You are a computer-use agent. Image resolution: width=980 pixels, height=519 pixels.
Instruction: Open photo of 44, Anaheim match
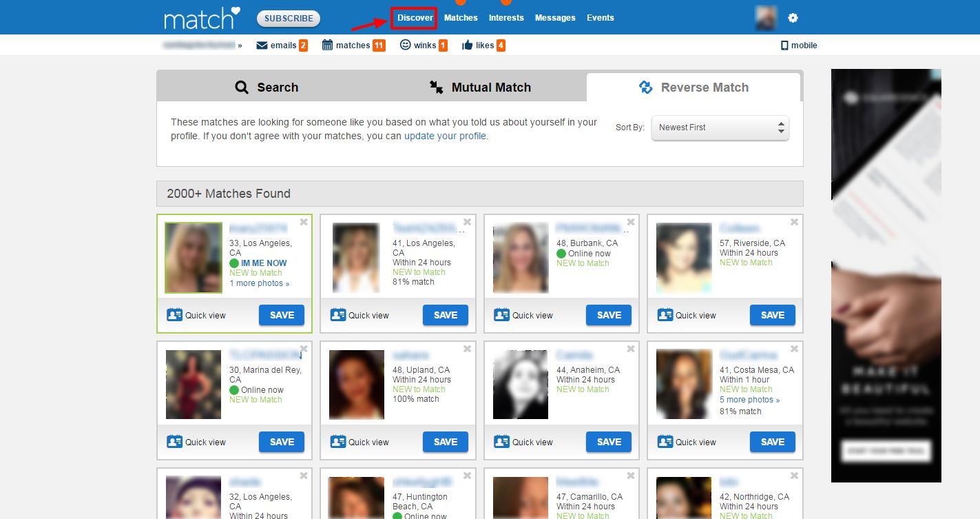point(521,385)
